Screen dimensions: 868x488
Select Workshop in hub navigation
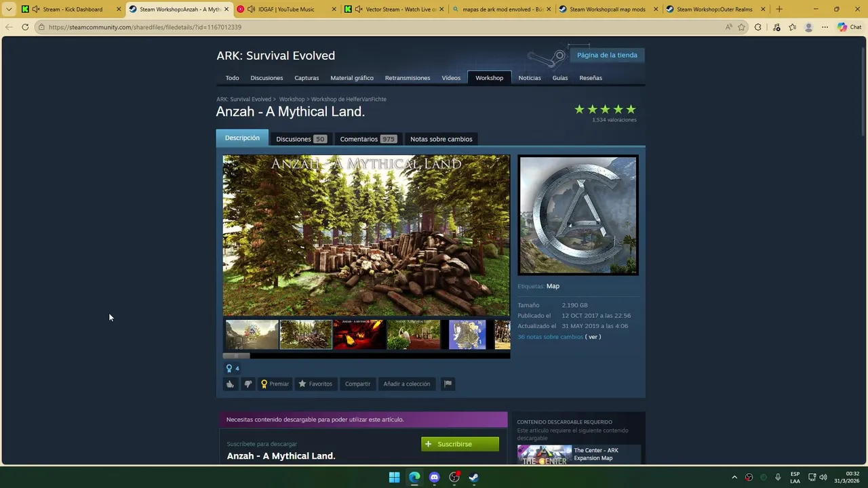coord(489,78)
